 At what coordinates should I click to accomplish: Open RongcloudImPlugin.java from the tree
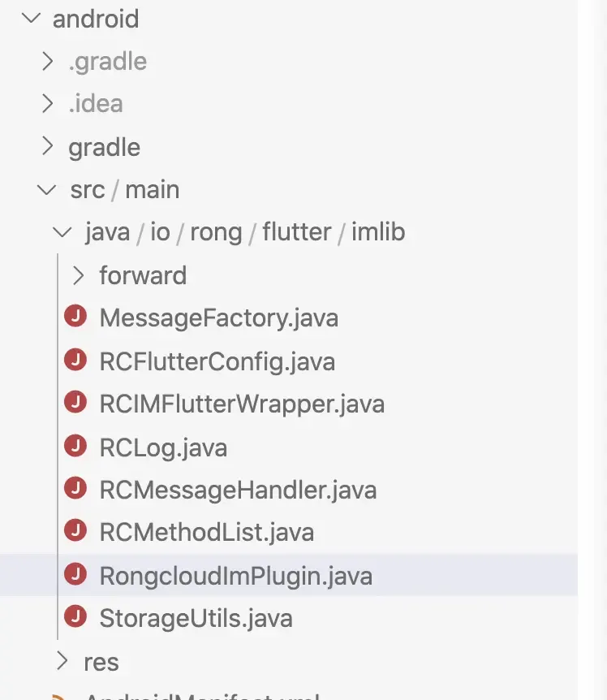[x=235, y=575]
